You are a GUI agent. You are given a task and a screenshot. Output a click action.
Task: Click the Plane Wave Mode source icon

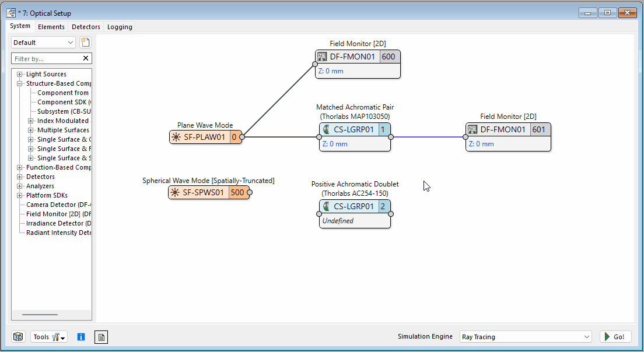pyautogui.click(x=176, y=138)
